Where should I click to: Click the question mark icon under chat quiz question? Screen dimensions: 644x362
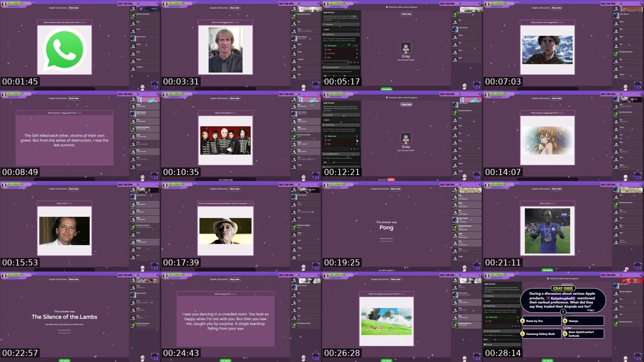563,313
